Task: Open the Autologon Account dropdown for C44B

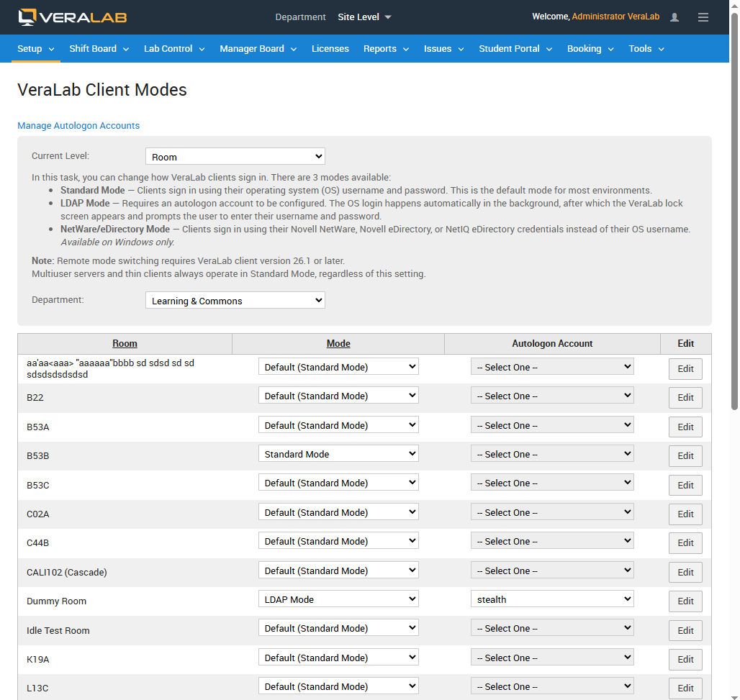Action: (x=552, y=541)
